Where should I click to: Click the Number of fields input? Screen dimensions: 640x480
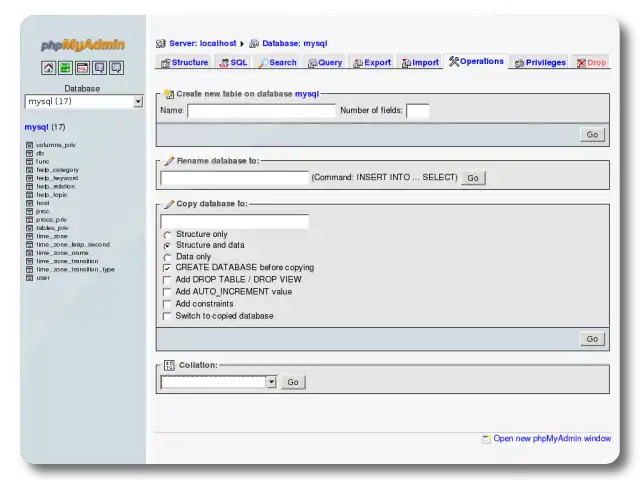pyautogui.click(x=417, y=111)
